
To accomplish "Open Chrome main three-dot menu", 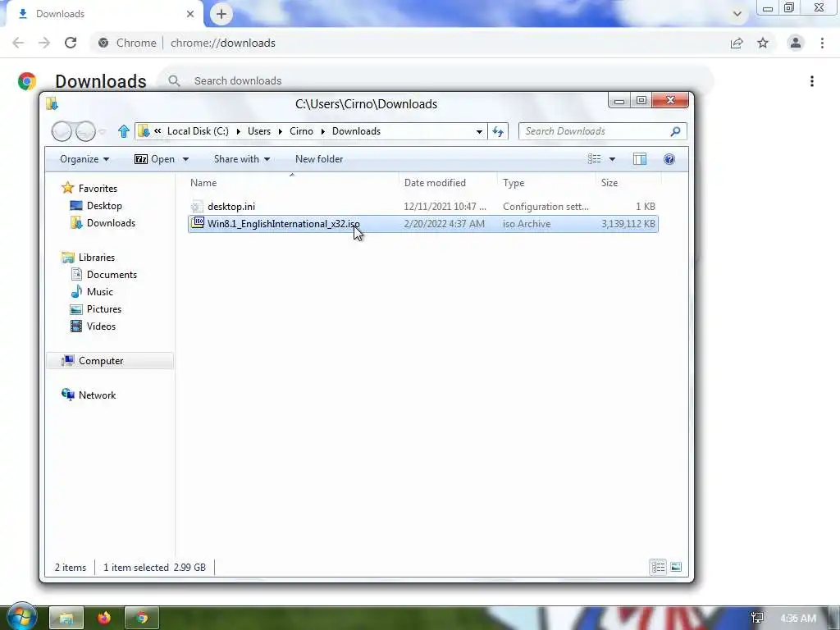I will [x=822, y=43].
